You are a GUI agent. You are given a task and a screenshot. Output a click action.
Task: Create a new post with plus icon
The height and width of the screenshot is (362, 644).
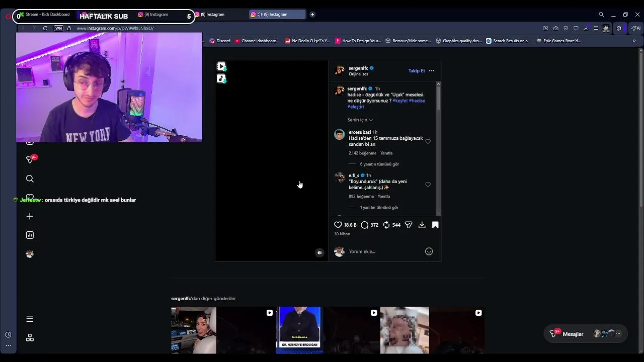[30, 216]
